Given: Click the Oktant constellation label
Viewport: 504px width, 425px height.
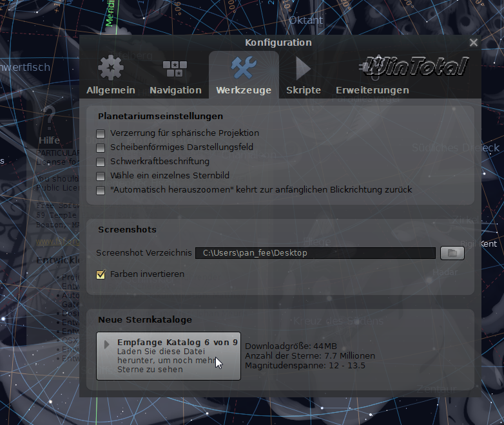Looking at the screenshot, I should (x=305, y=20).
